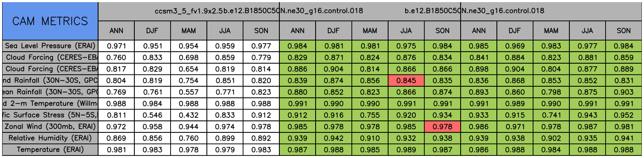Click the white cell showing 0.546
The image size is (644, 158).
pyautogui.click(x=153, y=115)
